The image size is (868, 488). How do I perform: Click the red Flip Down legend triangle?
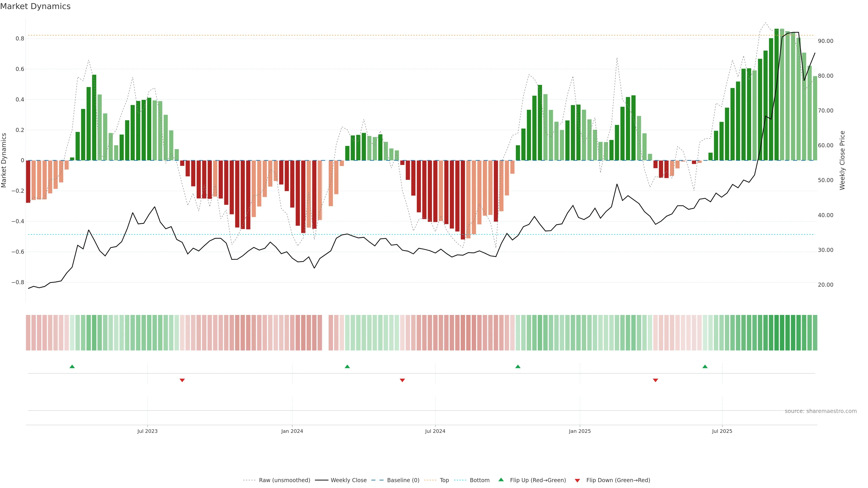(577, 481)
